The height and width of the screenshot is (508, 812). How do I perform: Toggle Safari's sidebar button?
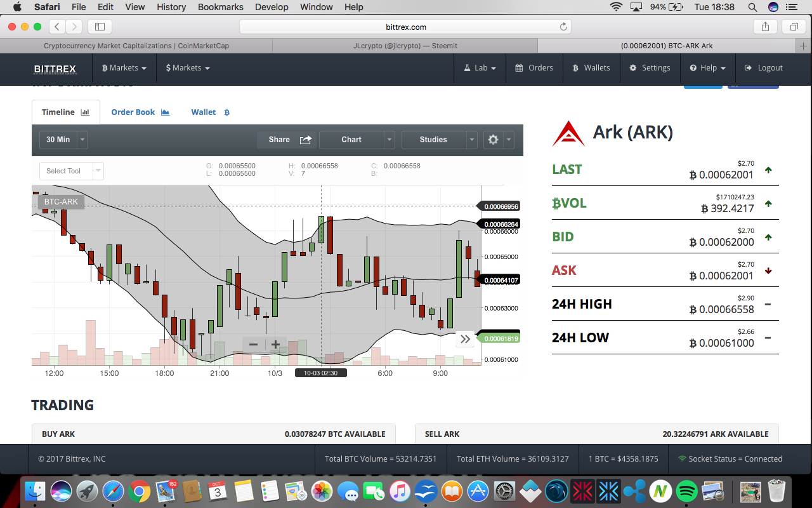pyautogui.click(x=100, y=27)
